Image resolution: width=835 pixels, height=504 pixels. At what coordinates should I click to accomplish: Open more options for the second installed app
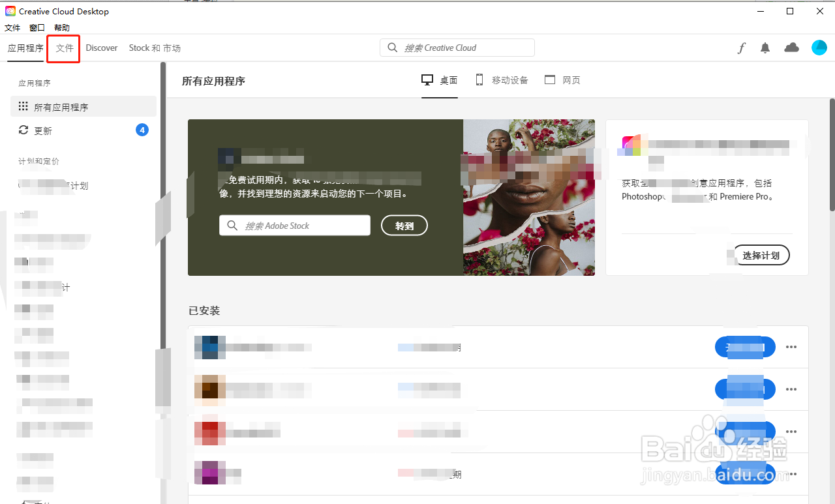[x=791, y=389]
